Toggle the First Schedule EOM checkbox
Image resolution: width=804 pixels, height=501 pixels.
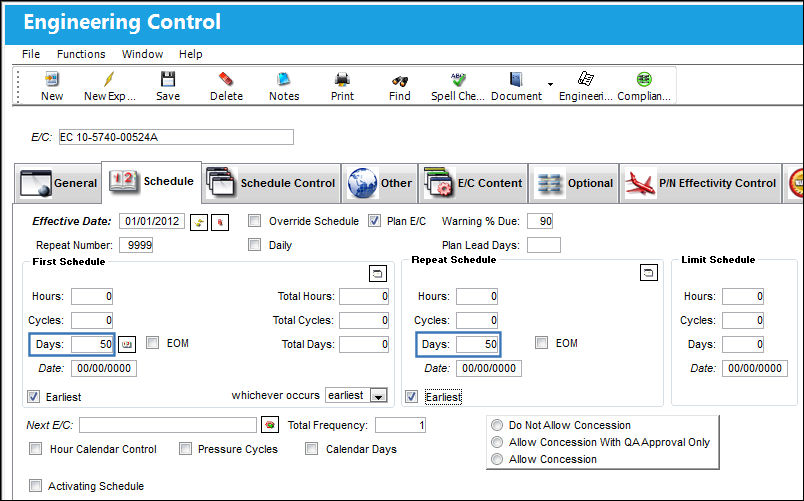[152, 343]
